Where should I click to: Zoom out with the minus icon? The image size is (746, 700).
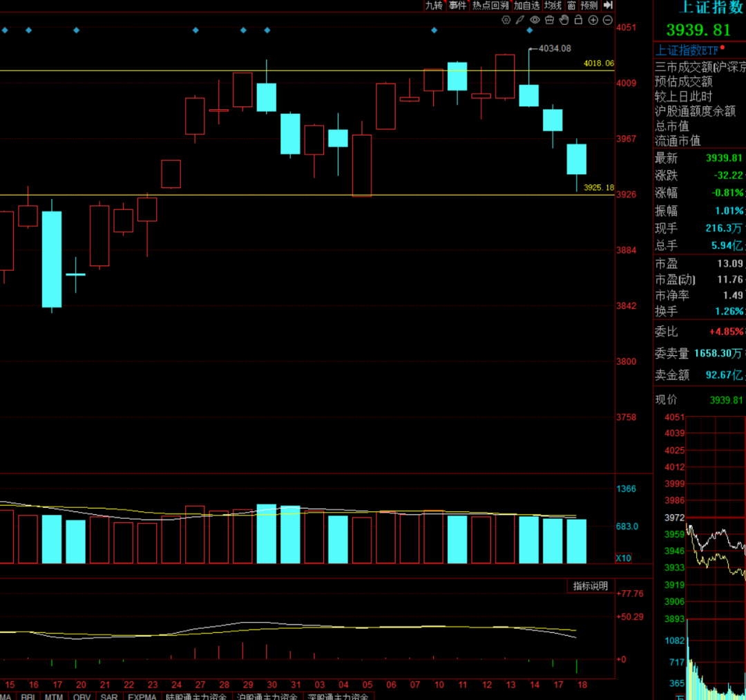click(x=607, y=20)
